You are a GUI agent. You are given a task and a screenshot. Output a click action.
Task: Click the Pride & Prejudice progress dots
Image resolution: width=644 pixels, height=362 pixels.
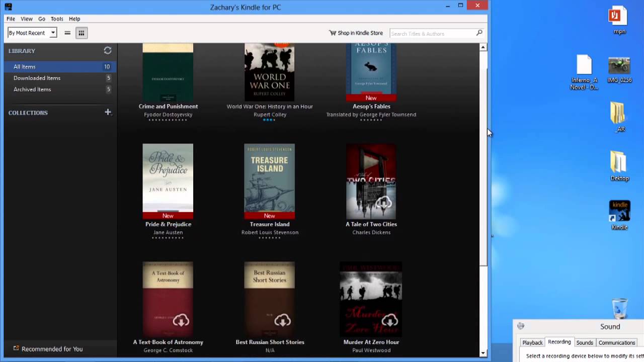click(x=168, y=238)
